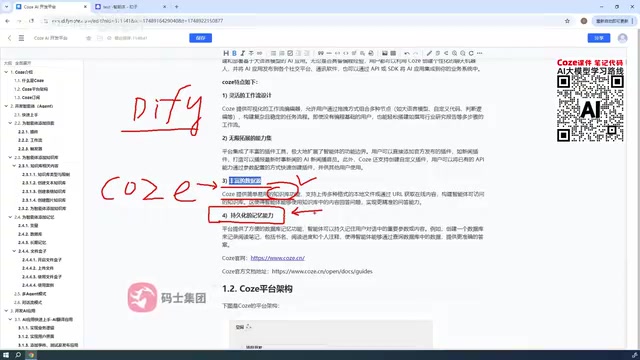
Task: Go back with the left chevron icon
Action: 9,38
